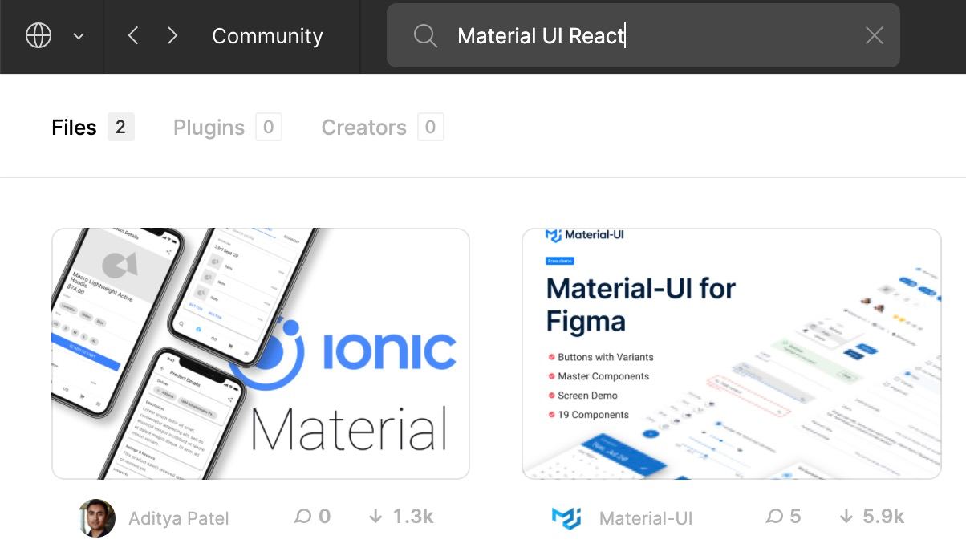Expand the dropdown chevron beside globe icon
The width and height of the screenshot is (966, 560).
tap(79, 36)
